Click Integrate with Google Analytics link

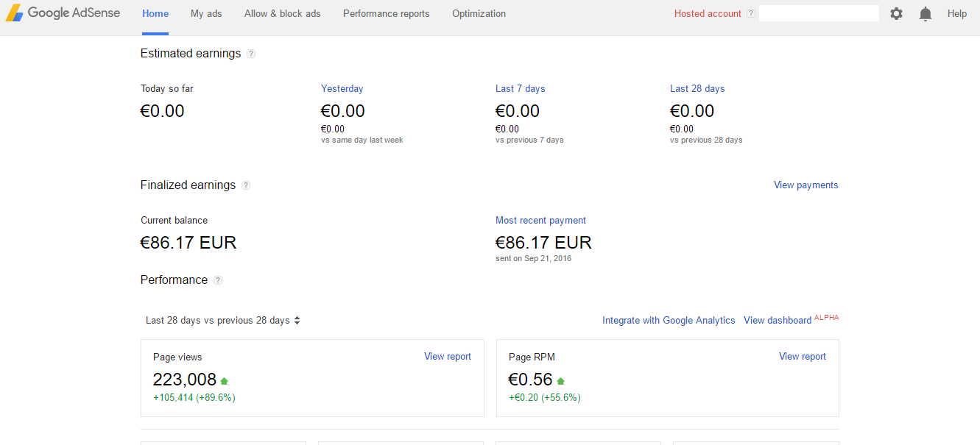point(669,321)
